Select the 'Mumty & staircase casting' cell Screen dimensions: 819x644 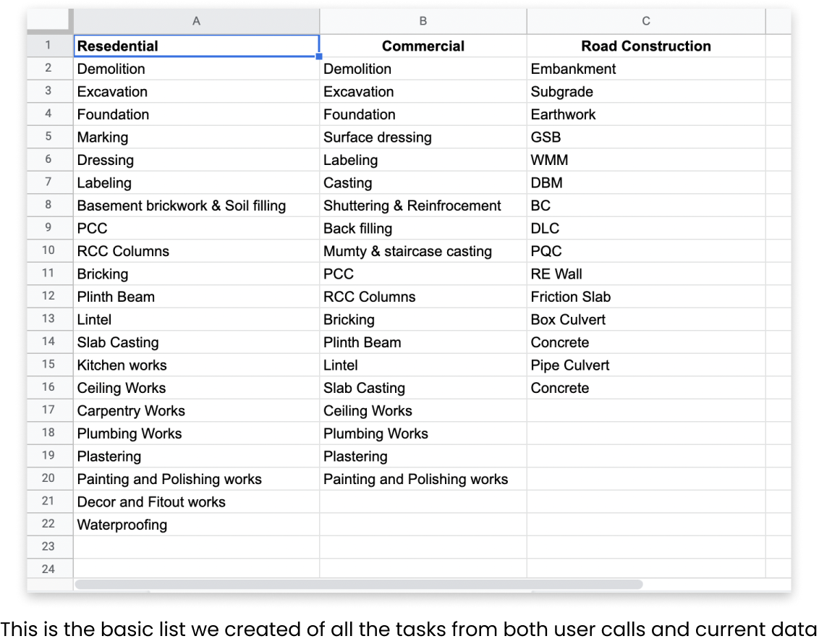point(407,251)
